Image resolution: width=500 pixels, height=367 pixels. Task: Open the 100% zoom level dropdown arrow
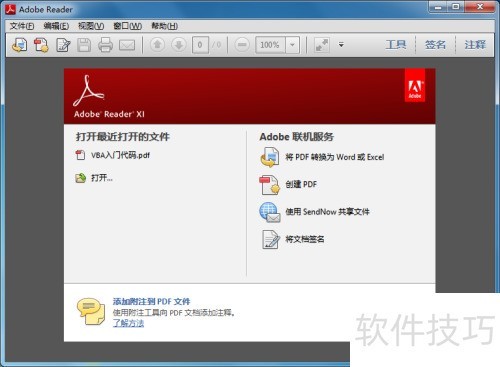pyautogui.click(x=292, y=45)
